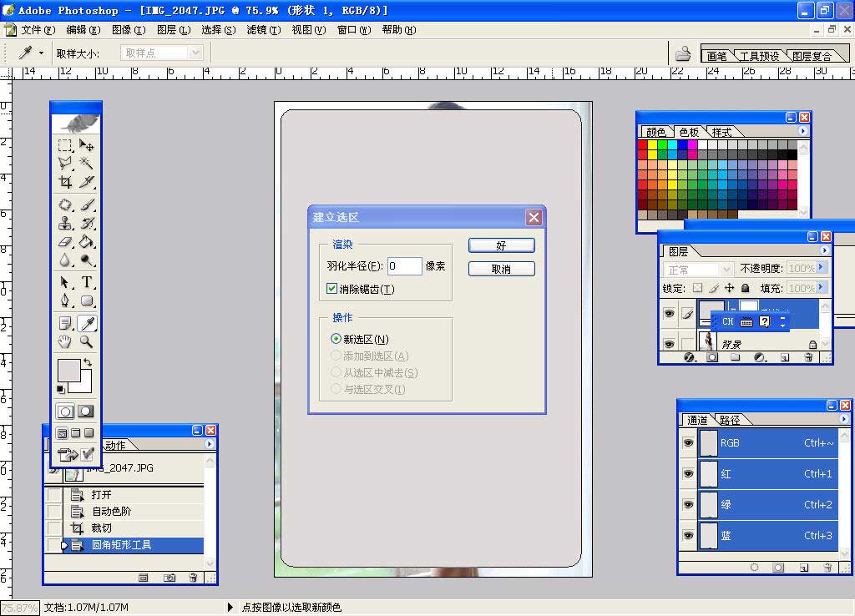Reset default foreground and background colors
Image resolution: width=855 pixels, height=616 pixels.
point(60,389)
